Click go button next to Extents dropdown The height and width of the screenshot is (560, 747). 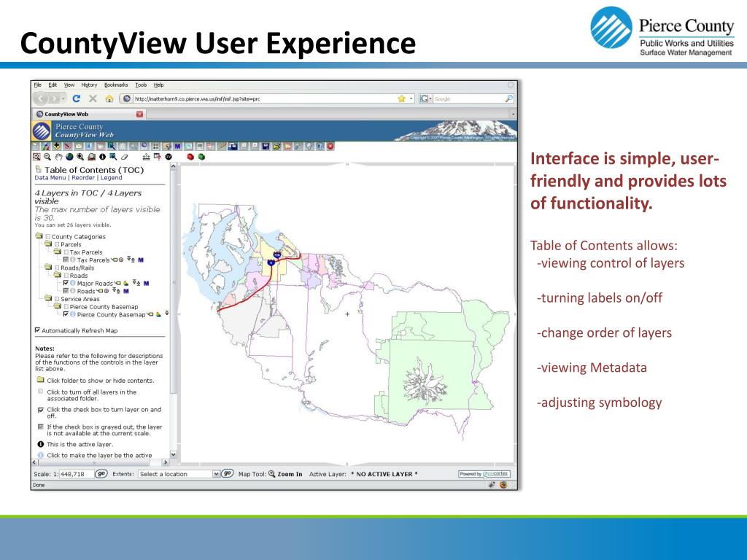pos(228,474)
